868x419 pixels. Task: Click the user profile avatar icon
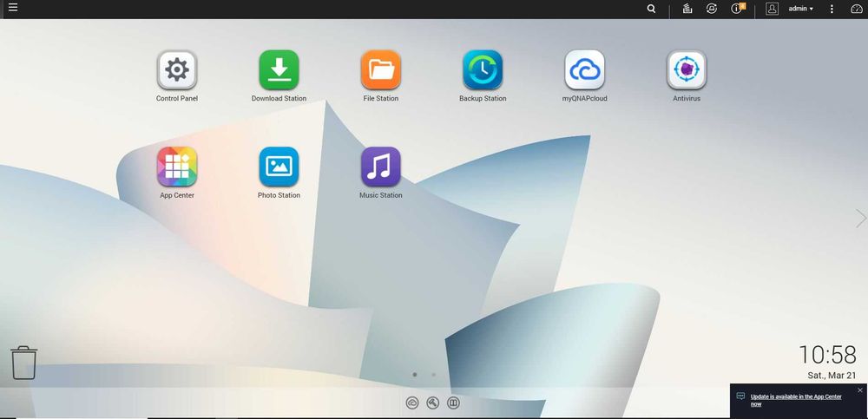(772, 9)
